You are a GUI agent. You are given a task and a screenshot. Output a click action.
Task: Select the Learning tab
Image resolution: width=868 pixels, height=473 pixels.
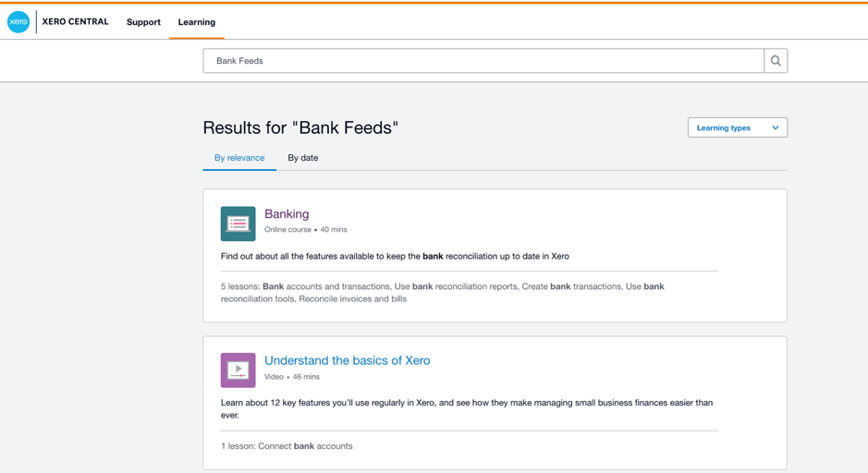tap(197, 22)
